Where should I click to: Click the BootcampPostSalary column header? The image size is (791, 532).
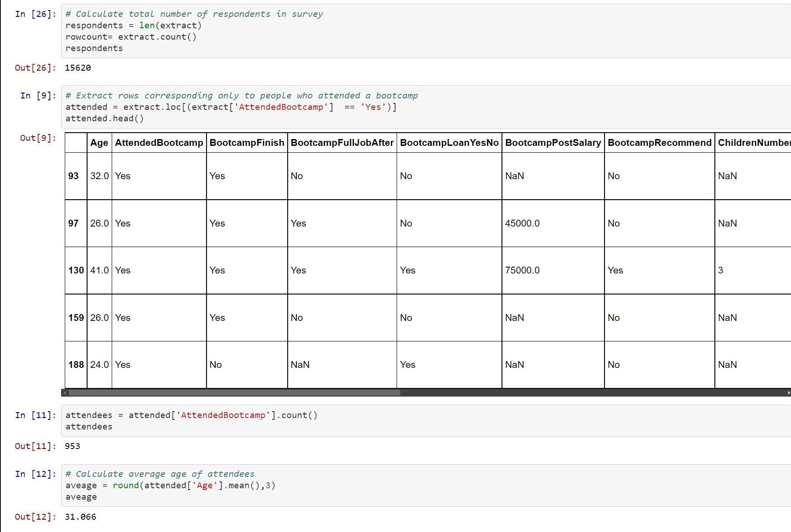553,142
